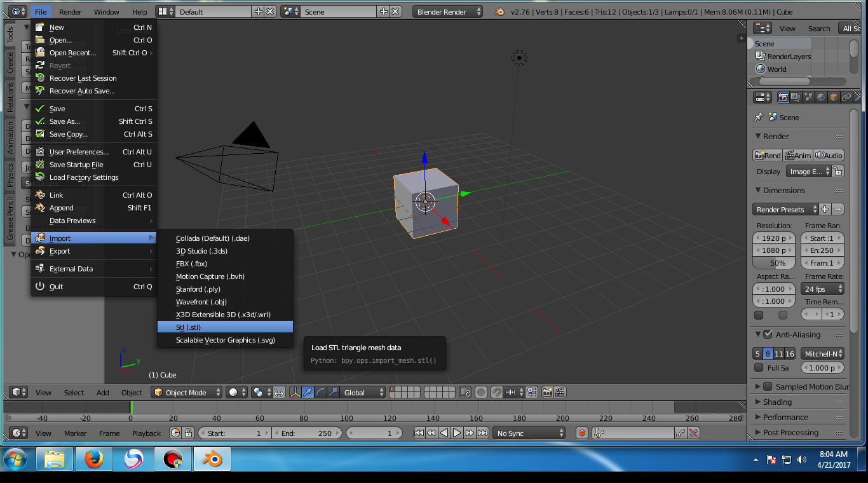Image resolution: width=868 pixels, height=483 pixels.
Task: Toggle the Anti-Aliasing checkbox
Action: pyautogui.click(x=768, y=334)
